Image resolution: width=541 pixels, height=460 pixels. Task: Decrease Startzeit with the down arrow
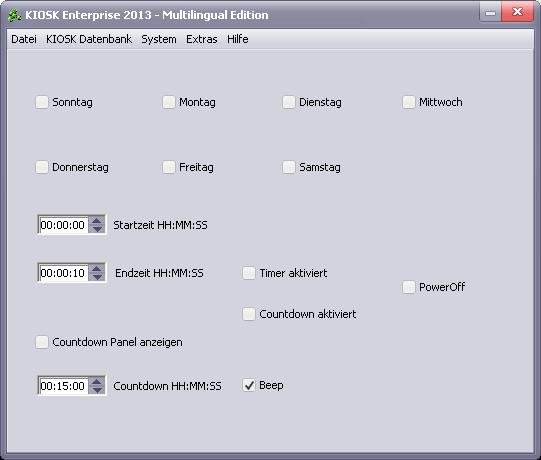[97, 229]
